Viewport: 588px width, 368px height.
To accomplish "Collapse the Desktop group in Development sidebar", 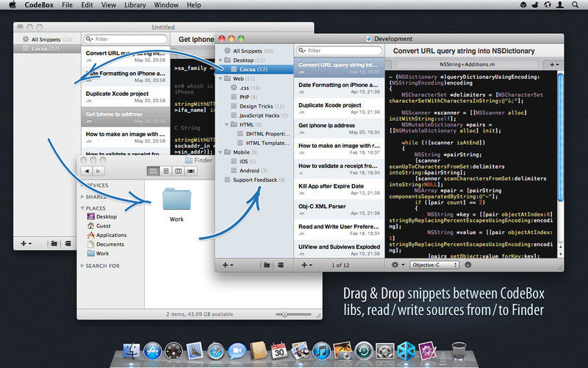I will 220,60.
